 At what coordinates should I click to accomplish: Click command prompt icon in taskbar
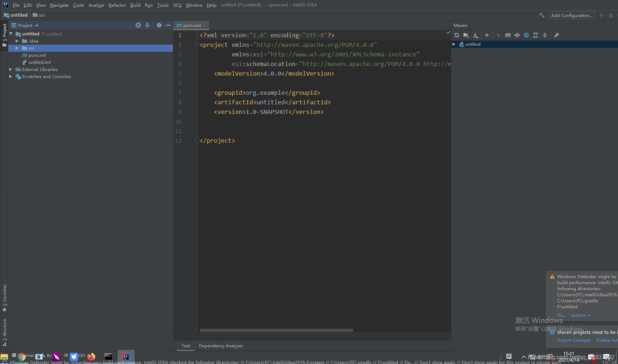[x=108, y=357]
